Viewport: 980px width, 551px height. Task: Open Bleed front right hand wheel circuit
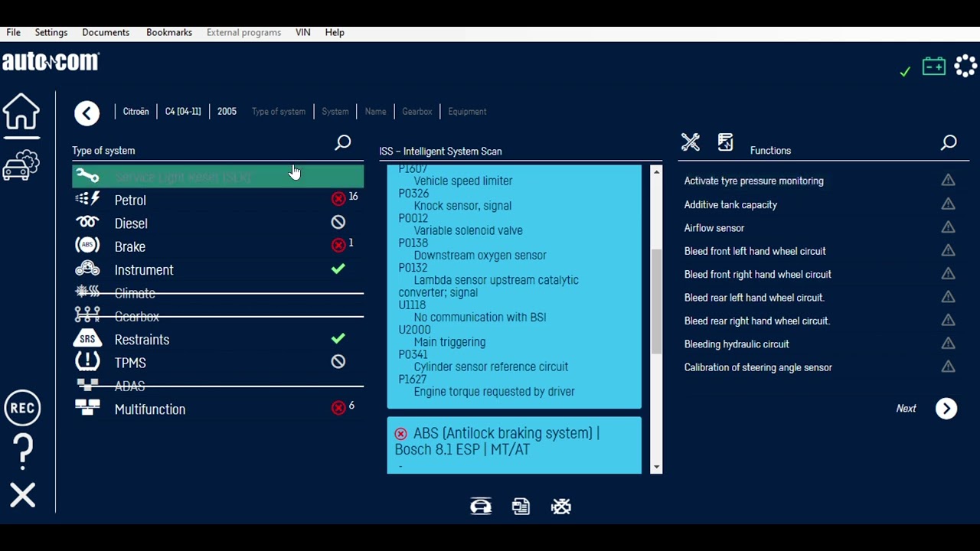tap(758, 274)
